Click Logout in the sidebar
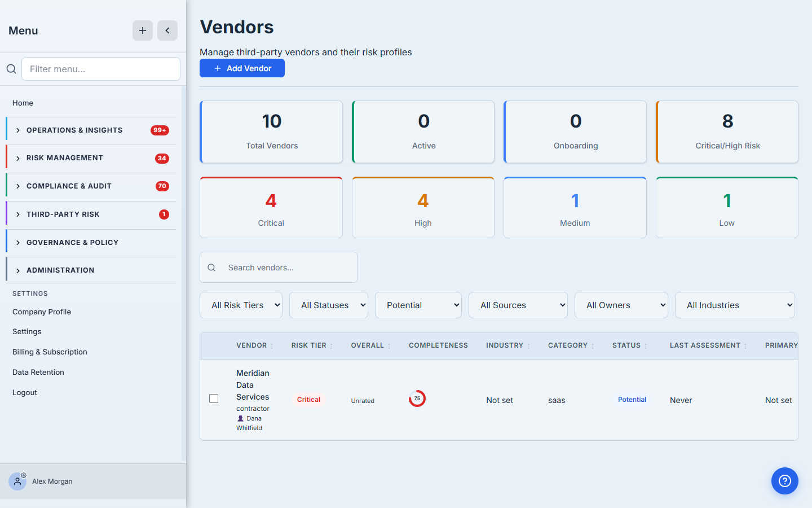Image resolution: width=812 pixels, height=508 pixels. [25, 392]
